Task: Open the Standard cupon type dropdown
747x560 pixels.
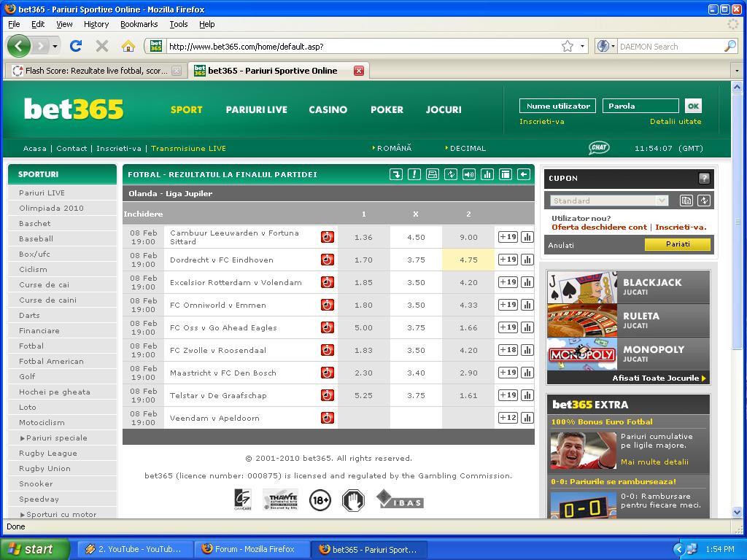Action: tap(609, 201)
